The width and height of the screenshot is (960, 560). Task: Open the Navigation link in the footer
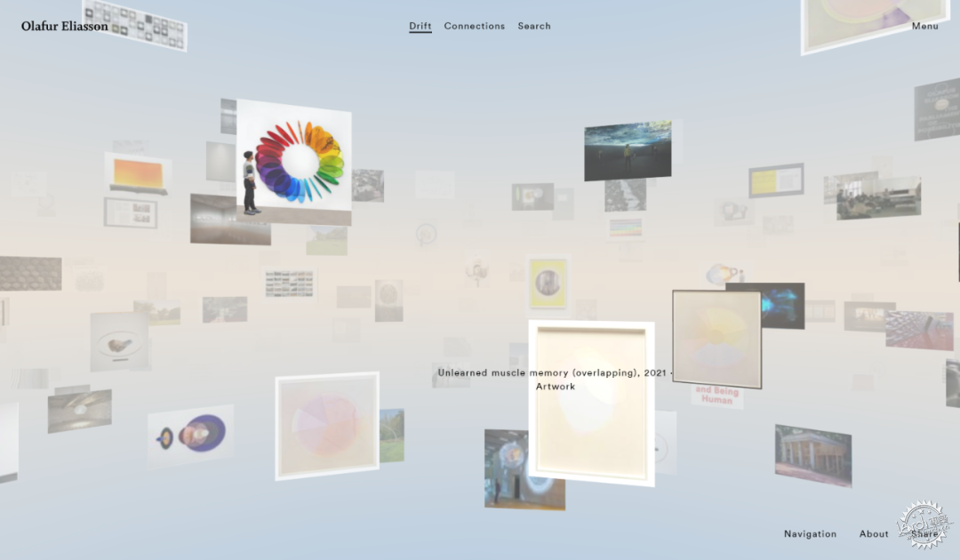(810, 533)
